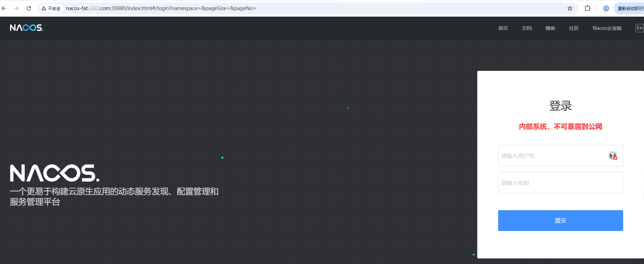The width and height of the screenshot is (644, 264).
Task: Open the browser profile icon
Action: [x=606, y=8]
